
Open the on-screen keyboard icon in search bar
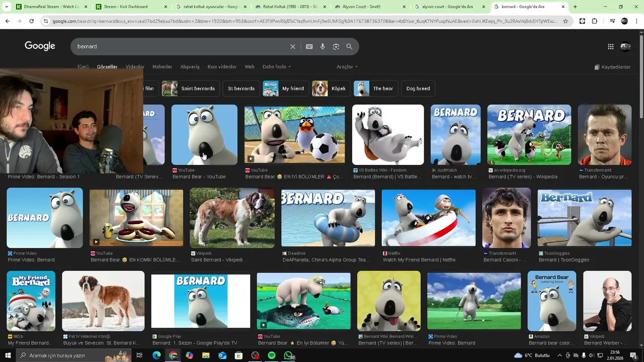pyautogui.click(x=309, y=46)
